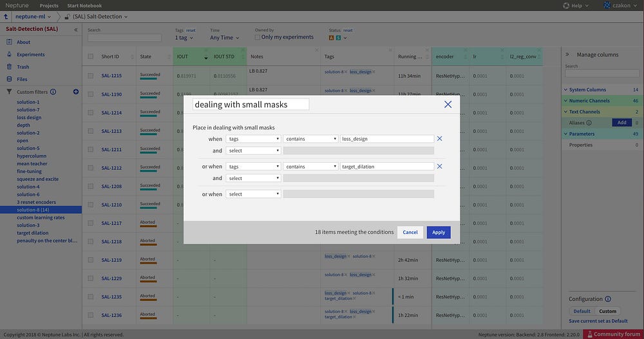Switch configuration to Default tab
This screenshot has height=339, width=644.
582,311
